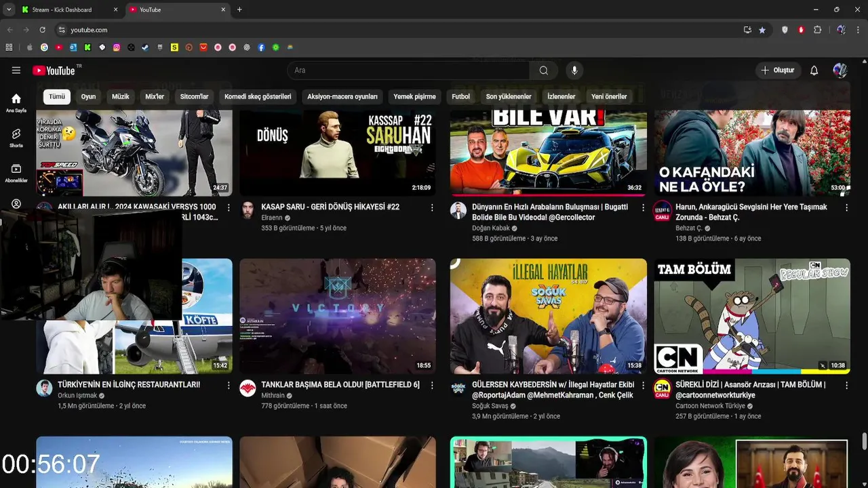Open Cartoon Network Türkiye channel link

click(x=710, y=406)
